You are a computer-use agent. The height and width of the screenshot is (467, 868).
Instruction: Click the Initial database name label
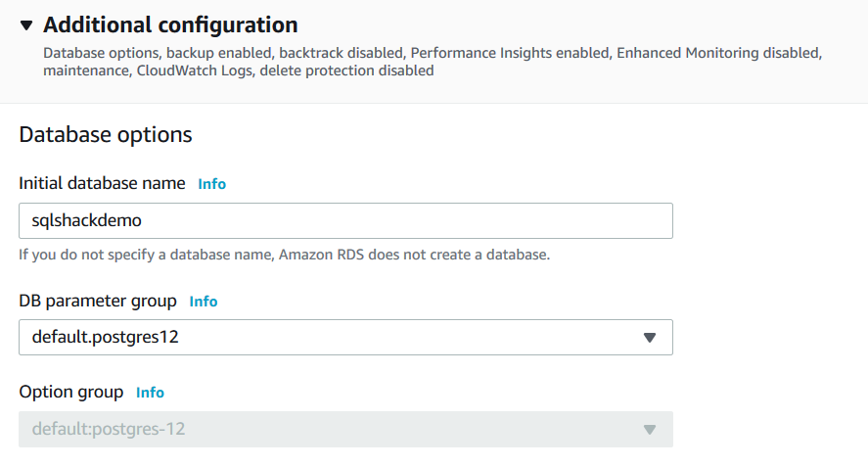tap(102, 183)
